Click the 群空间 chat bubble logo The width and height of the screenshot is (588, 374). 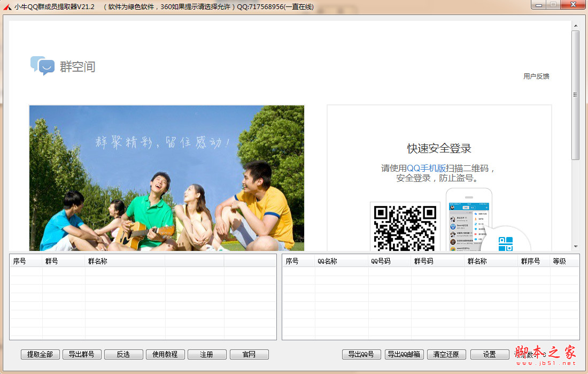tap(42, 65)
